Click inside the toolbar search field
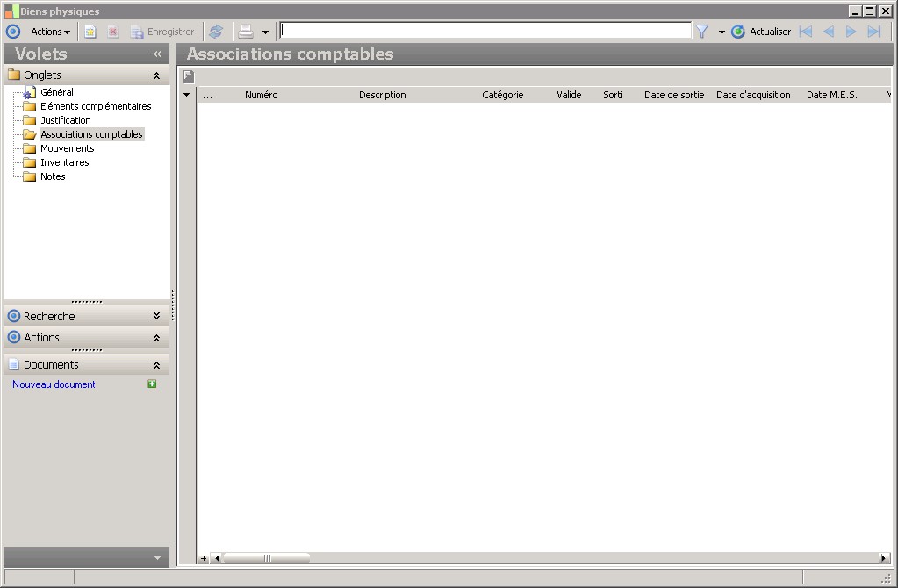Viewport: 898px width, 588px height. pos(485,31)
